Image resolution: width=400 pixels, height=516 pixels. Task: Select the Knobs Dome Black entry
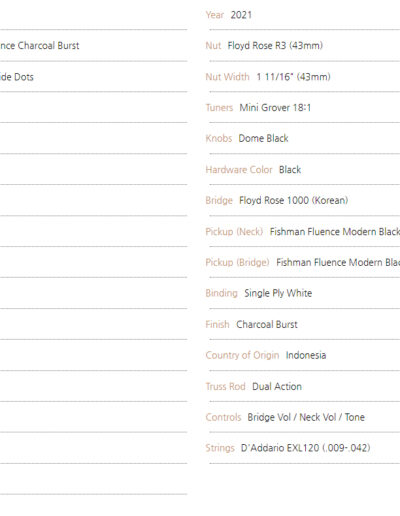point(247,138)
